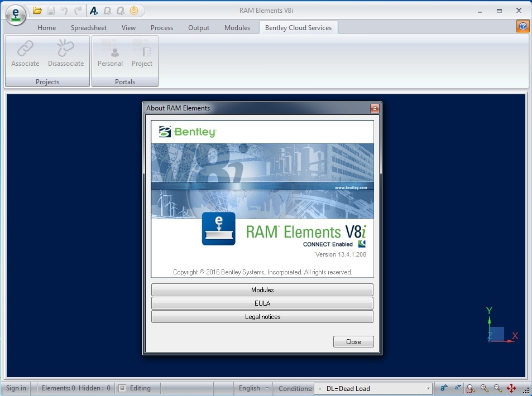Click the Redo arrow icon
This screenshot has width=532, height=396.
pos(78,11)
